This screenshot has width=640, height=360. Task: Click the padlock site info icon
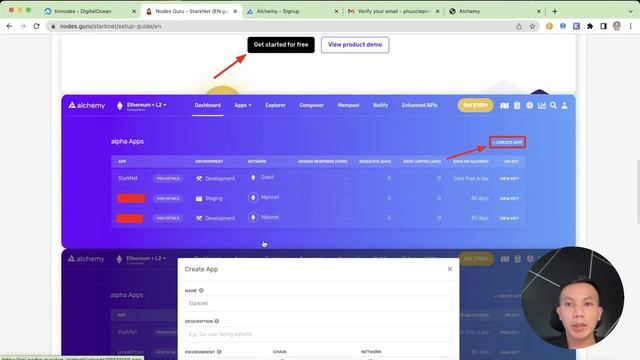(x=53, y=26)
